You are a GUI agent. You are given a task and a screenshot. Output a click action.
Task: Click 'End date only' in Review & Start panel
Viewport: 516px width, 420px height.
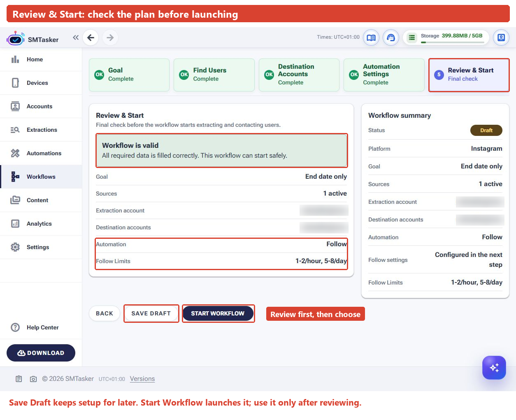326,176
